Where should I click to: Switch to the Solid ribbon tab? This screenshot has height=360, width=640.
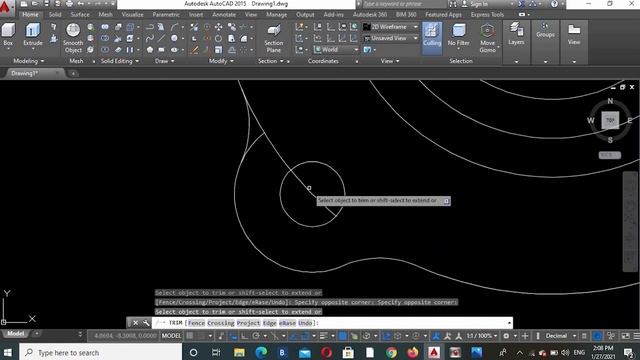[55, 14]
